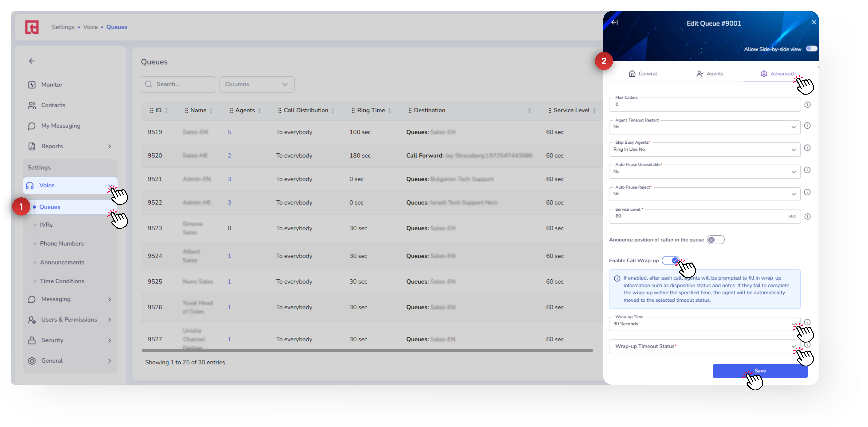Click the Contacts people icon
The height and width of the screenshot is (427, 868).
point(32,105)
